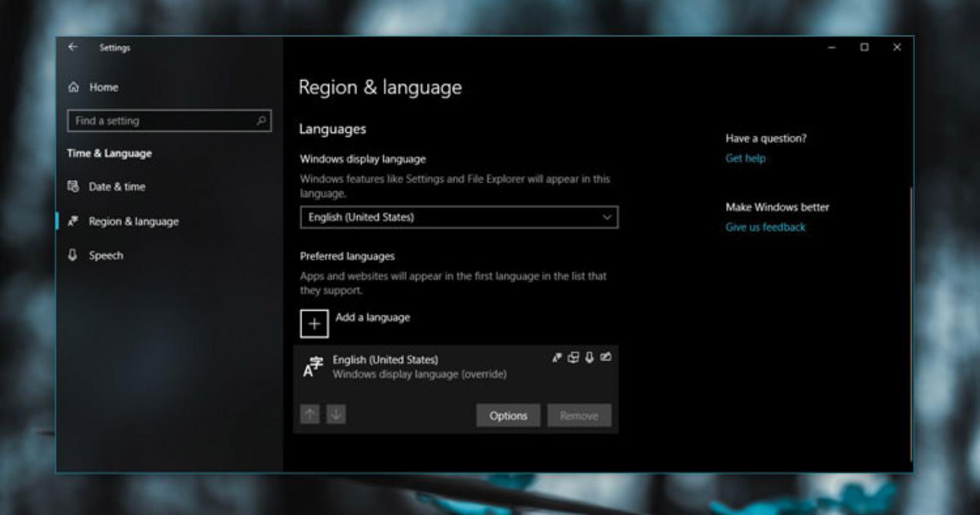The image size is (980, 515).
Task: Click the Have a question? text
Action: [766, 138]
